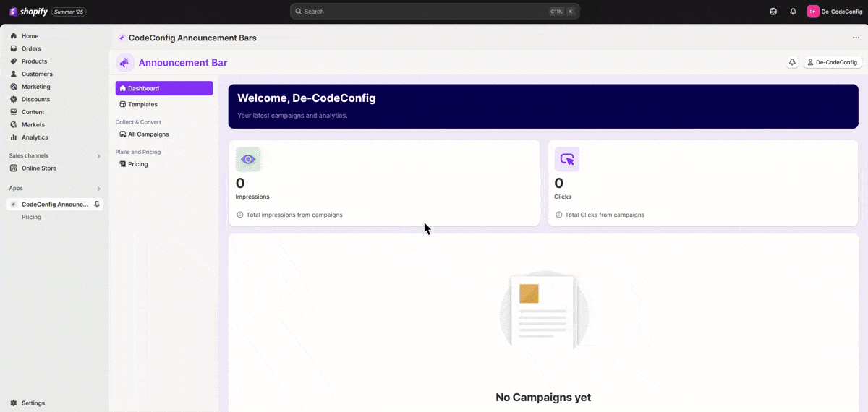Click the Templates layout icon

123,104
